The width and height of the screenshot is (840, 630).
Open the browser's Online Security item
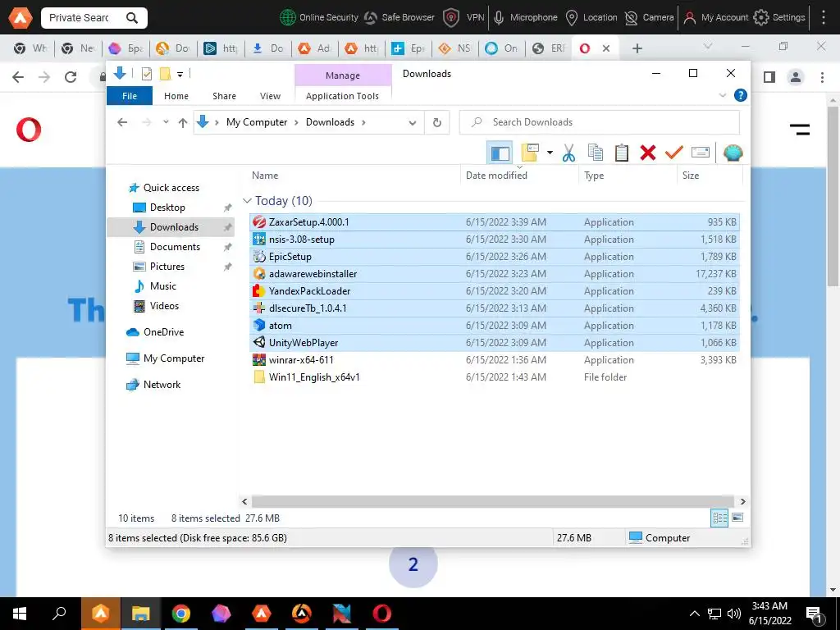[319, 18]
